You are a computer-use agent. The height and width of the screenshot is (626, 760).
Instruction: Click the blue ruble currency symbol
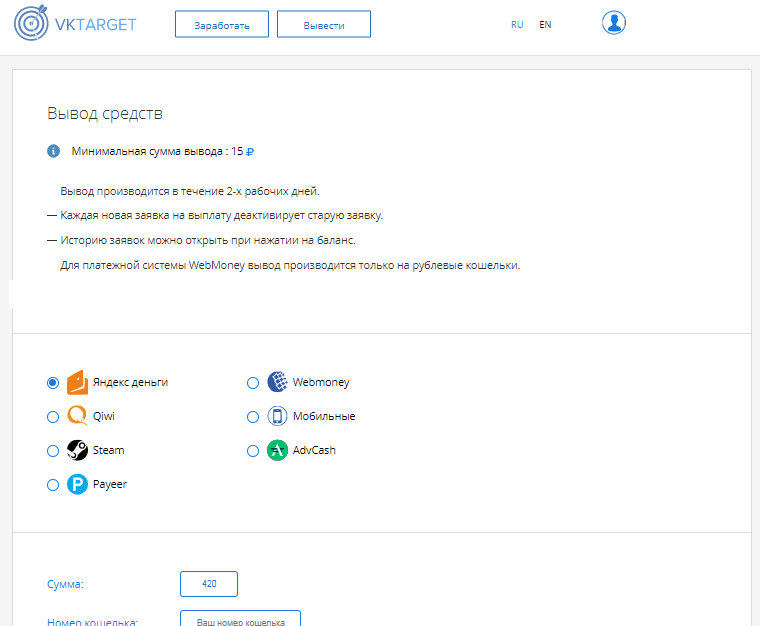point(250,152)
